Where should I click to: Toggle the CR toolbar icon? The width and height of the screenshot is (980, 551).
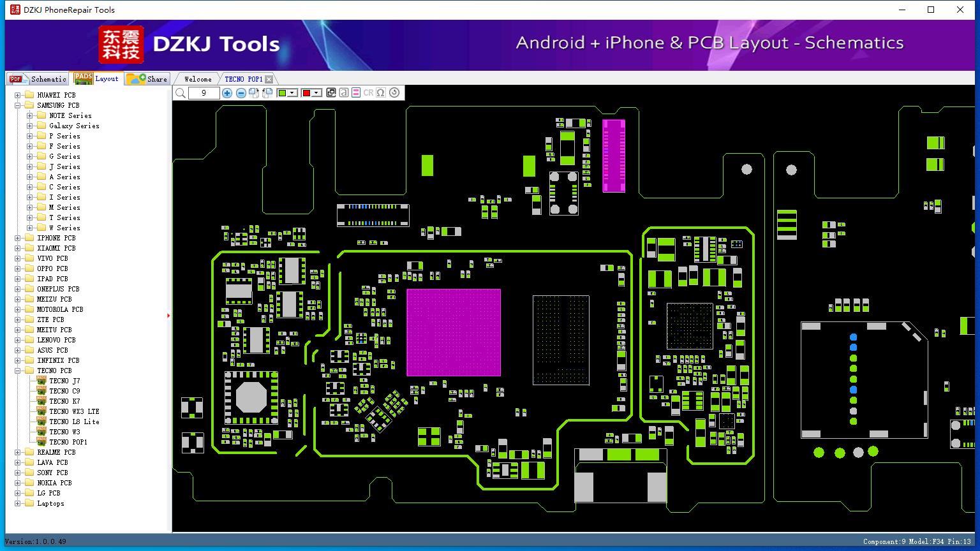(368, 93)
